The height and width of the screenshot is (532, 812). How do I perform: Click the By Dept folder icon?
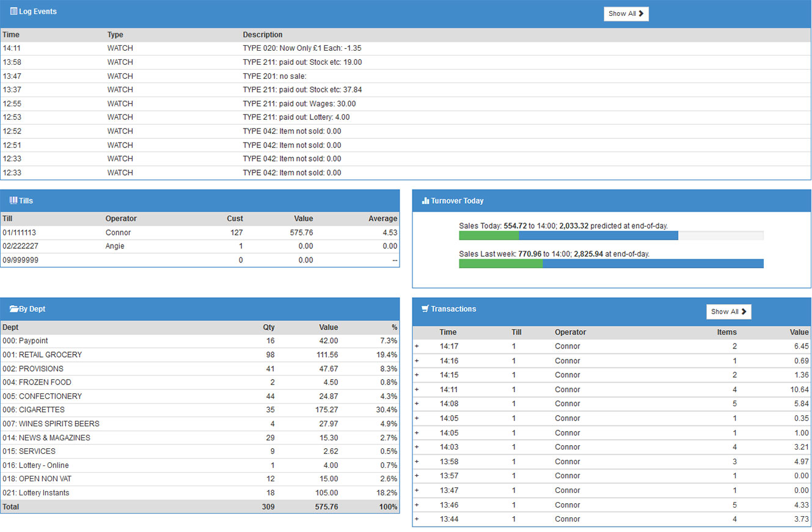tap(14, 309)
